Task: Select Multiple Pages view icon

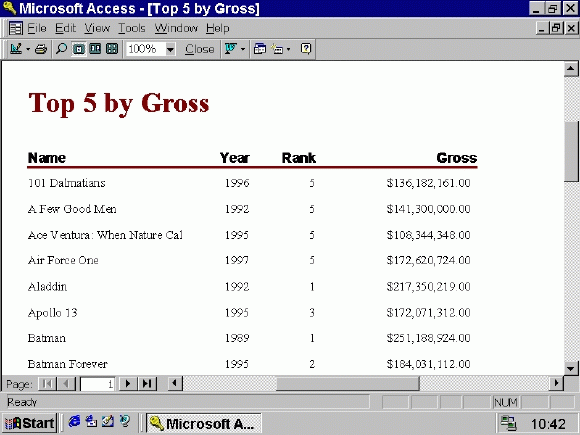Action: 112,49
